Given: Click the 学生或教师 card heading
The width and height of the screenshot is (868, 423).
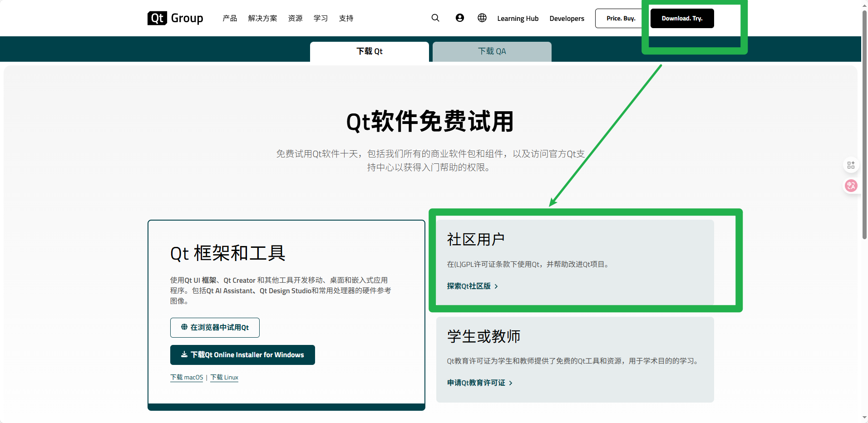Looking at the screenshot, I should pyautogui.click(x=483, y=336).
